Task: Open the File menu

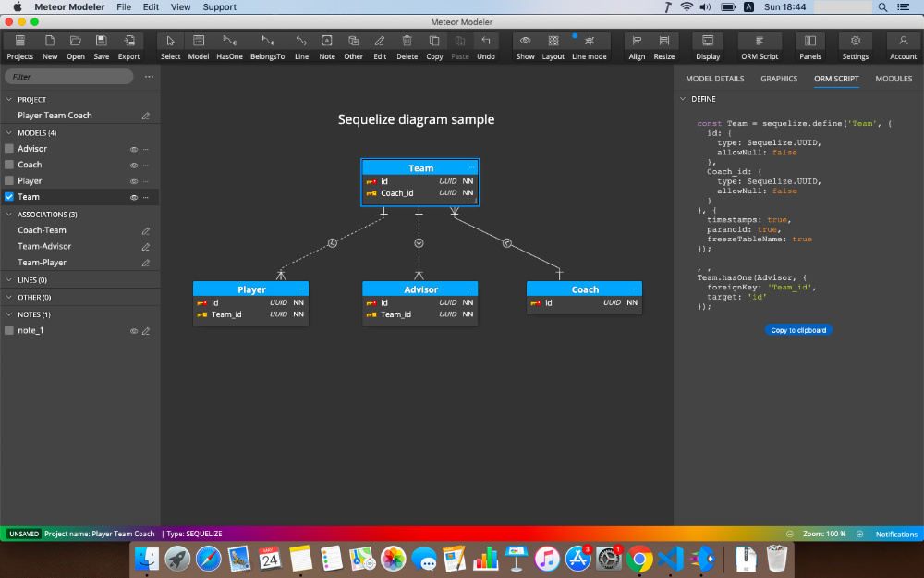Action: pos(124,7)
